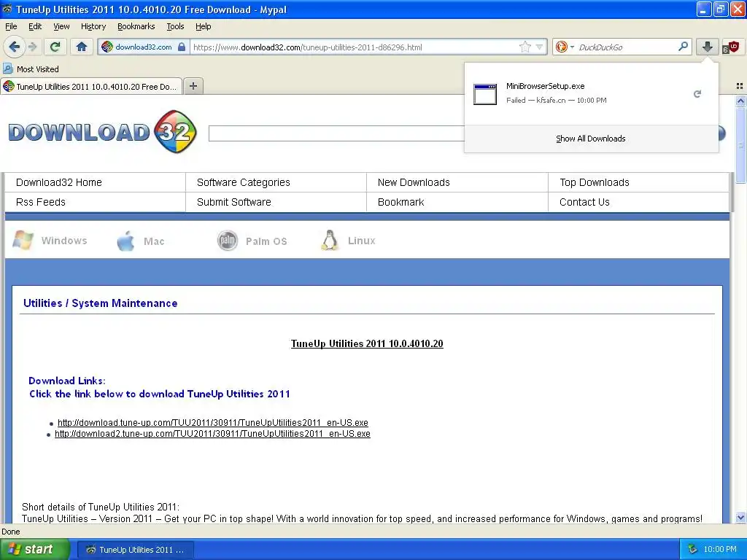The width and height of the screenshot is (747, 560).
Task: Open the Help menu
Action: 203,26
